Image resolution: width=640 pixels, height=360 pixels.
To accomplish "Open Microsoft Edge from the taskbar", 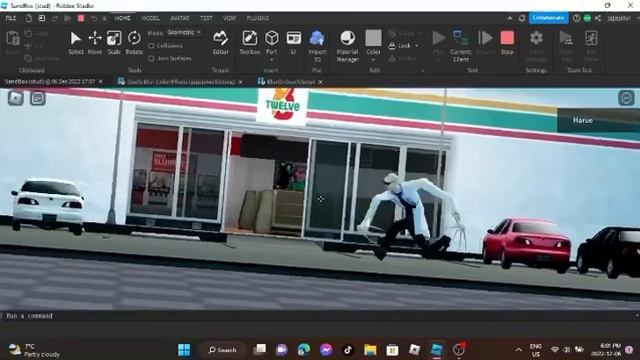I will [303, 350].
